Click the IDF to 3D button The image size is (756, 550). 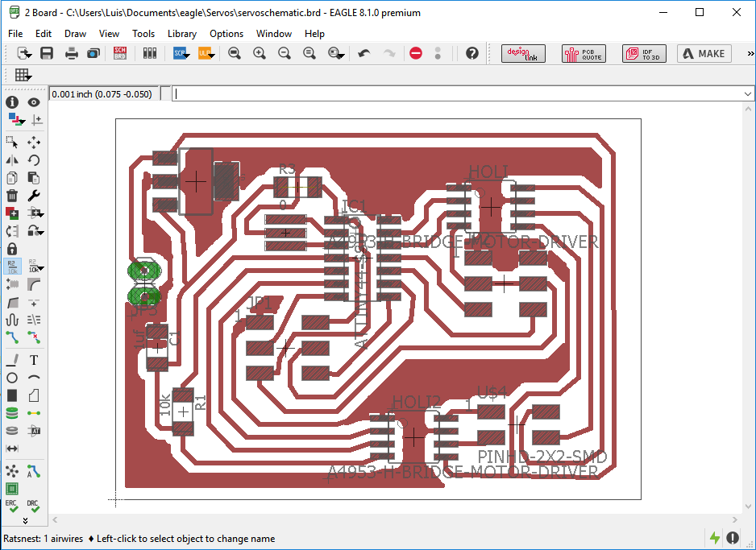[x=644, y=53]
